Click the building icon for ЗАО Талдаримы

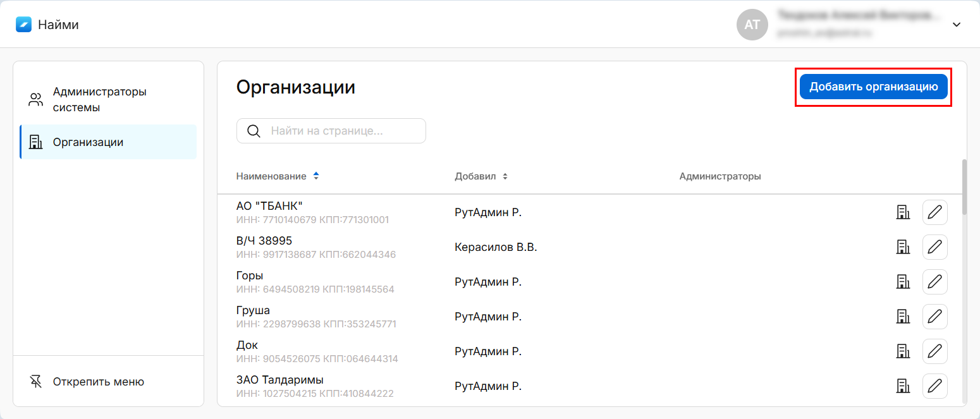pyautogui.click(x=903, y=386)
